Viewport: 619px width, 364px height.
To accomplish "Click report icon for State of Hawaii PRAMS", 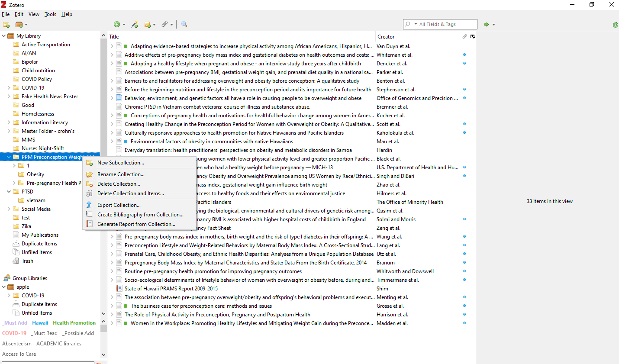I will click(119, 289).
